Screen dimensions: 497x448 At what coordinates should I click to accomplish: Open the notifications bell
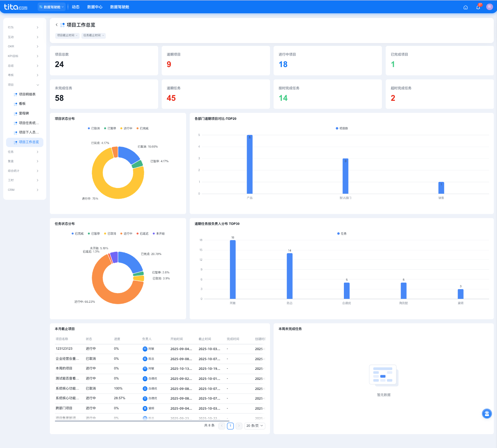[478, 7]
